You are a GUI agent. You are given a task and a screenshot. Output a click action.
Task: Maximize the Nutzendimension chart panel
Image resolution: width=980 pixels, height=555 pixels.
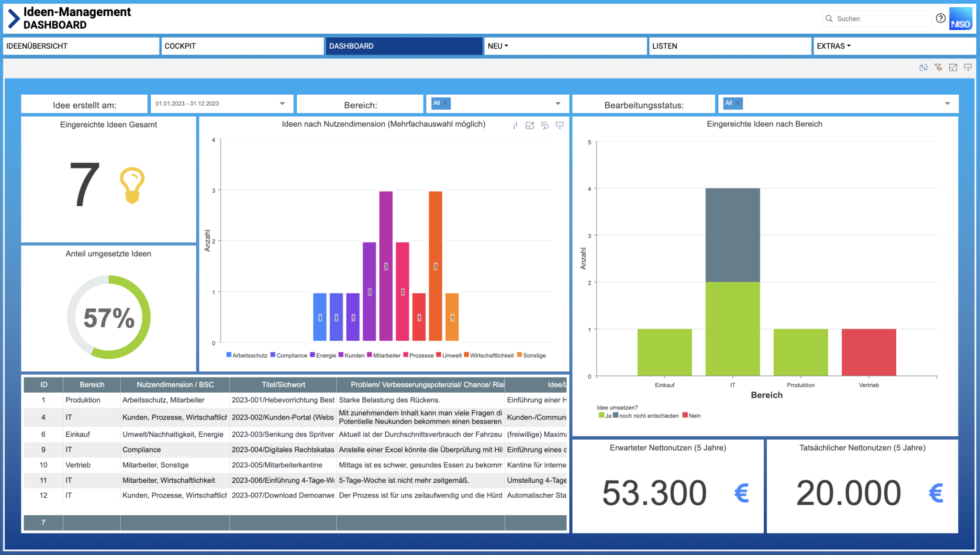tap(530, 125)
